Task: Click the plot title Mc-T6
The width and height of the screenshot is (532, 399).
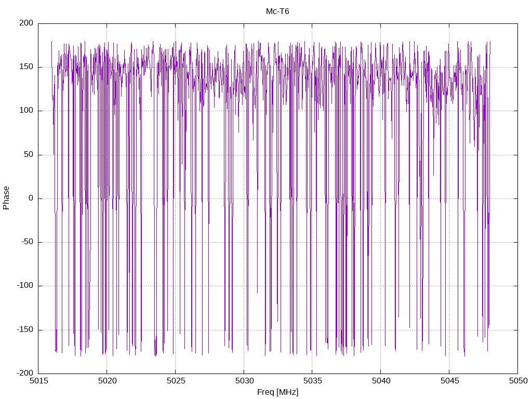Action: (277, 11)
